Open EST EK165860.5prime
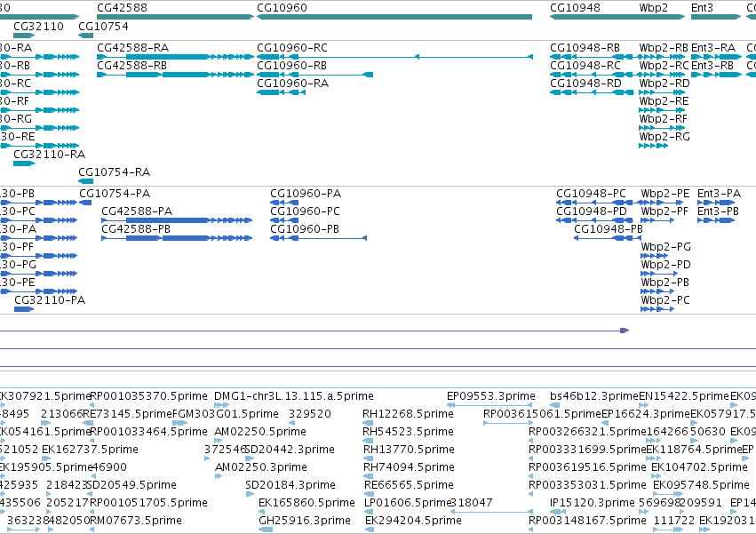 pos(306,503)
